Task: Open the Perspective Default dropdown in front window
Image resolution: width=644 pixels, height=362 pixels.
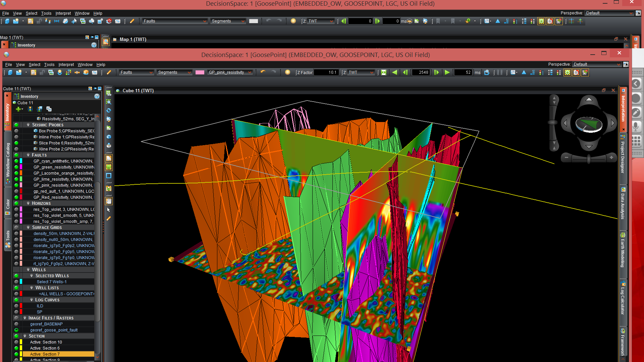Action: (x=597, y=64)
